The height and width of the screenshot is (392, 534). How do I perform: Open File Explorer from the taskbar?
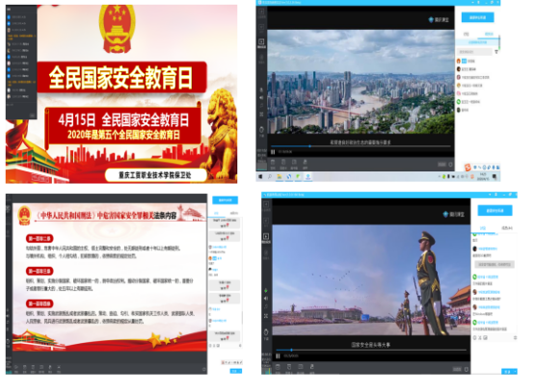click(x=279, y=176)
